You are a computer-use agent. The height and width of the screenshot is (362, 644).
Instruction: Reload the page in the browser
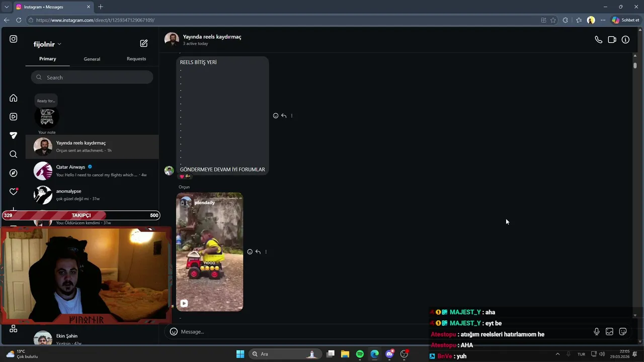(x=19, y=20)
